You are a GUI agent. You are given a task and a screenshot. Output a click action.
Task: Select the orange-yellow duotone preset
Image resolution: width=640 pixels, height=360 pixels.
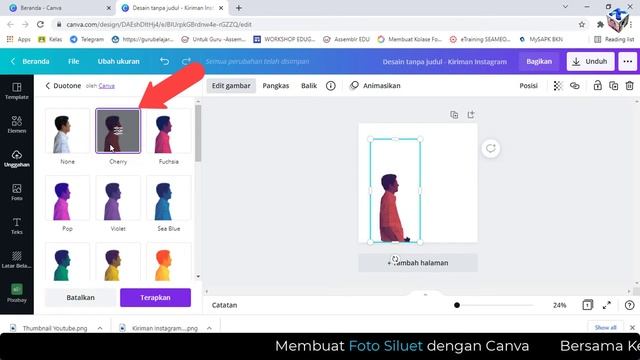(169, 262)
